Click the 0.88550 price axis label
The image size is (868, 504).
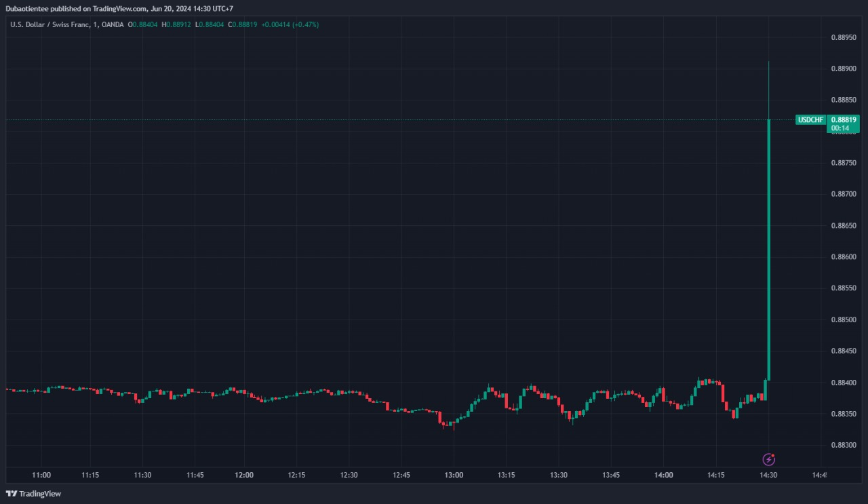844,288
